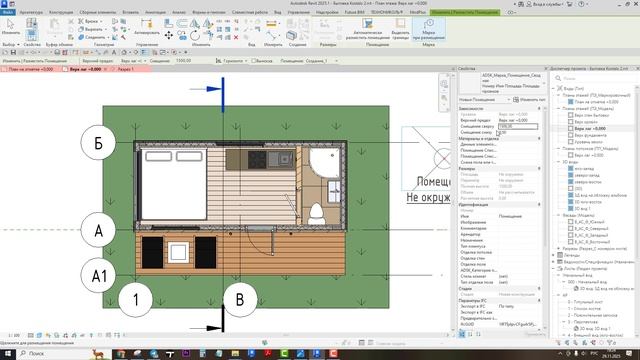Click the Активировать controls icon

pos(147,26)
